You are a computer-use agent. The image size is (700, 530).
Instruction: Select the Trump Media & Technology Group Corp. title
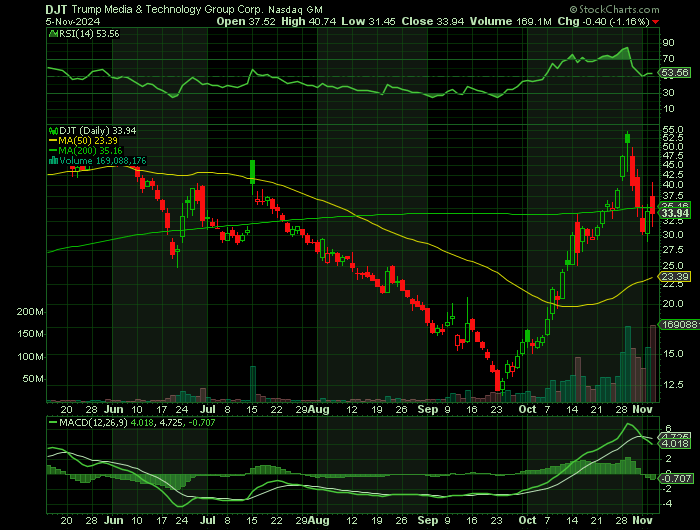click(x=167, y=9)
